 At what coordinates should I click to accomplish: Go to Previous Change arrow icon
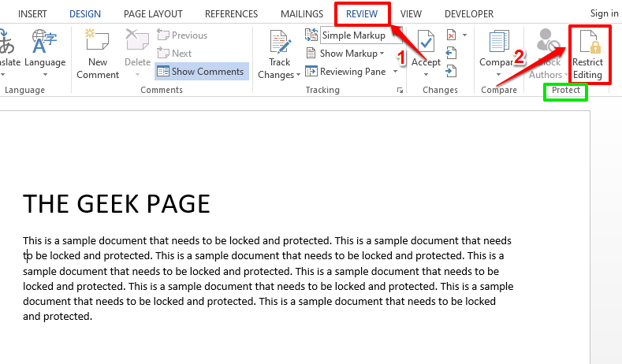click(451, 54)
